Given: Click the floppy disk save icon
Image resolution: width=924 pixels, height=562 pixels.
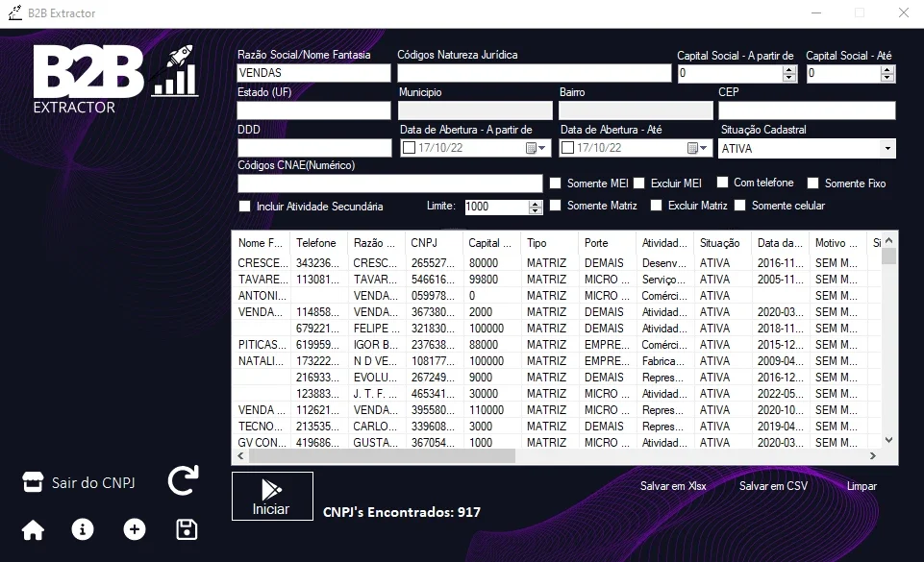Looking at the screenshot, I should point(187,529).
